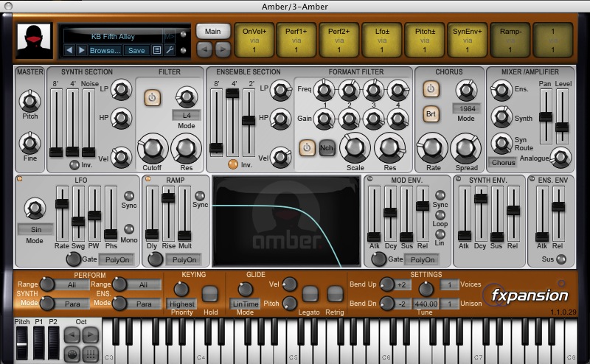Click the KB Fifth Alley preset name
590x364 pixels.
click(113, 37)
